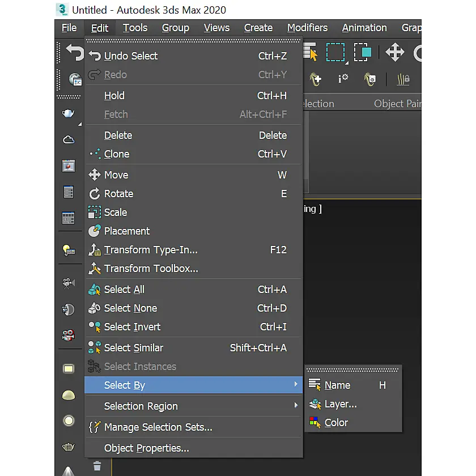Click the Clone command in the Edit menu
This screenshot has width=476, height=476.
point(194,154)
